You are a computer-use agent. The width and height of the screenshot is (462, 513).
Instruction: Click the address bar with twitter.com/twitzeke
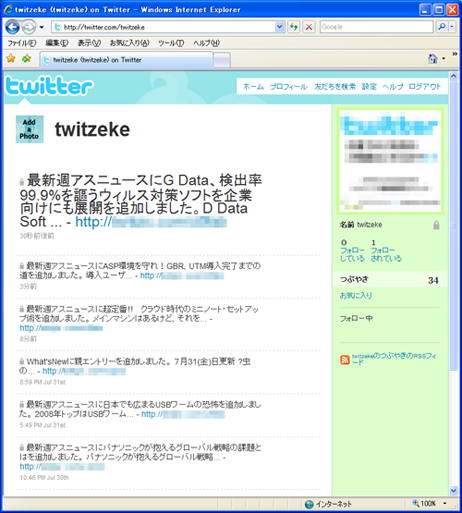point(163,27)
